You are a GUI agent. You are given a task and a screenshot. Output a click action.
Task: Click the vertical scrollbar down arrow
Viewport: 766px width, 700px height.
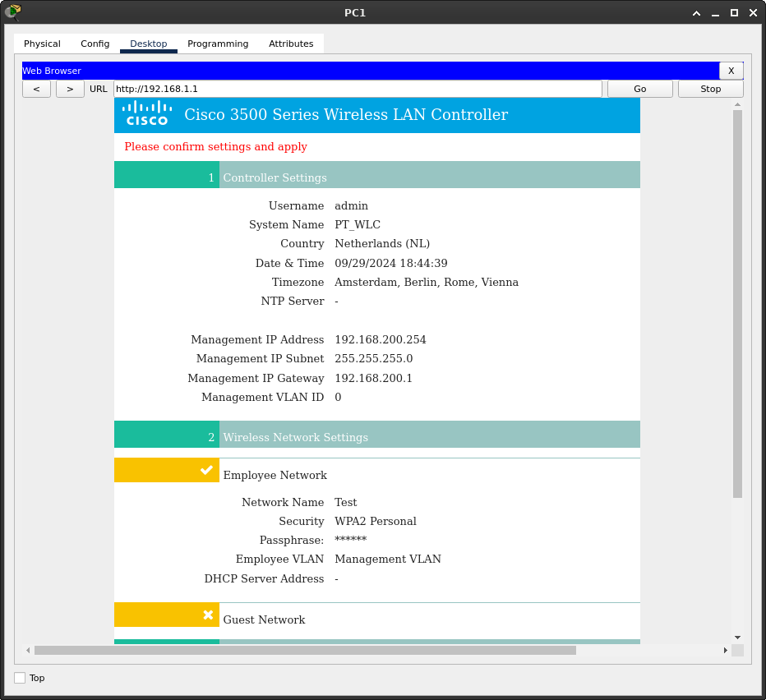(x=737, y=637)
